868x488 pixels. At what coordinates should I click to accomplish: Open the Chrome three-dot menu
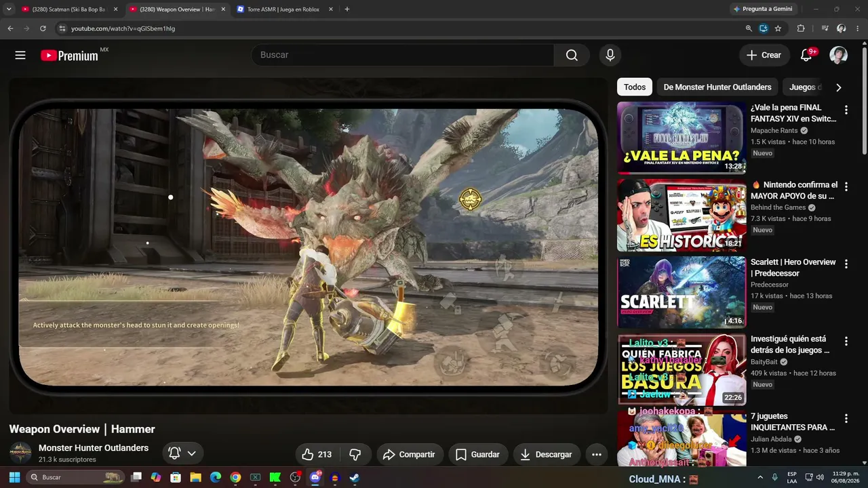pos(857,28)
